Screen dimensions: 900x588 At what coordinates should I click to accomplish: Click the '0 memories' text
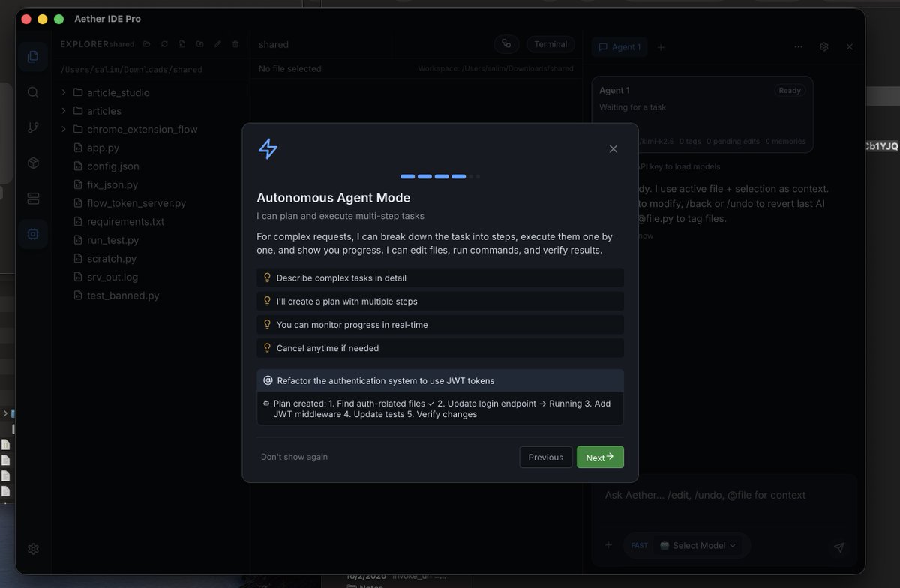[x=786, y=142]
